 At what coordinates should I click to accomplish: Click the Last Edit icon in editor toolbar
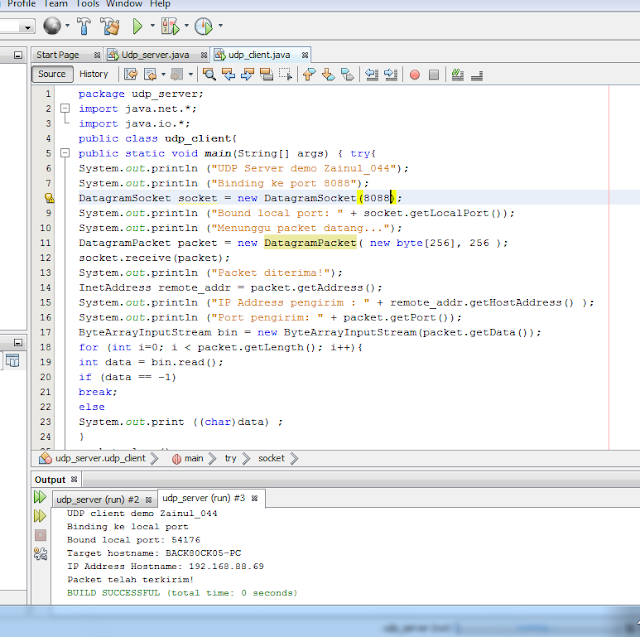click(x=131, y=74)
